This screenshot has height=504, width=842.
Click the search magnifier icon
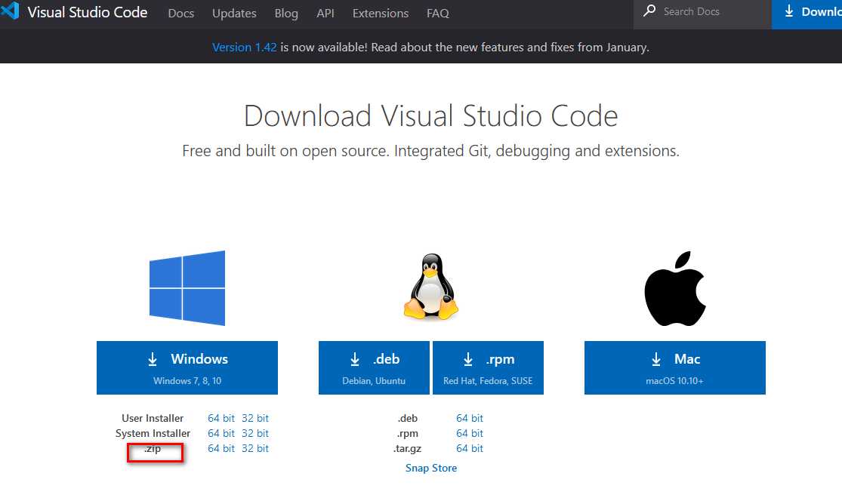[x=649, y=11]
